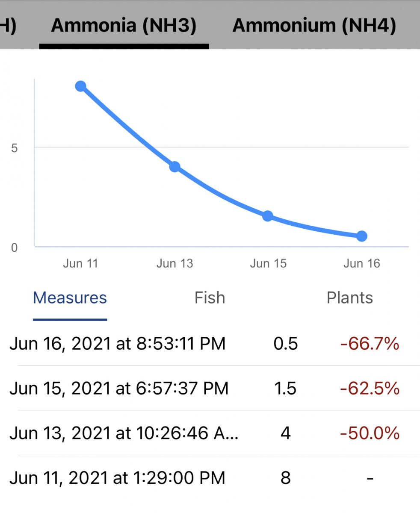Image resolution: width=420 pixels, height=513 pixels.
Task: Click the 8 value in Jun 11 row
Action: point(285,478)
